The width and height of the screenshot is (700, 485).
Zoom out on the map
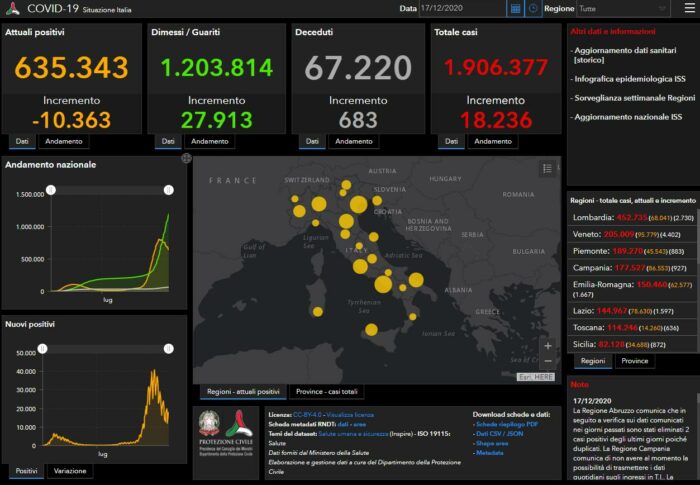pos(547,360)
